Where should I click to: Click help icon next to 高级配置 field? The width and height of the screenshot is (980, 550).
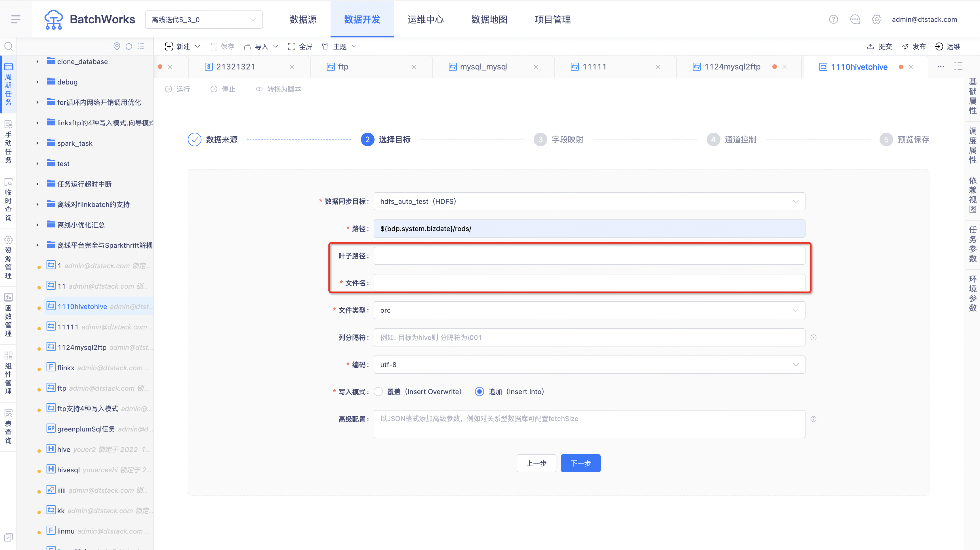point(813,419)
